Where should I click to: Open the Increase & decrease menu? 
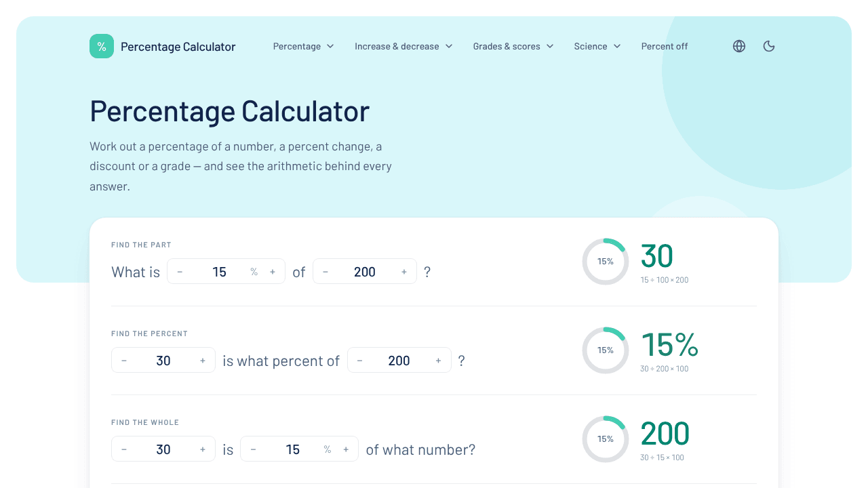tap(403, 46)
